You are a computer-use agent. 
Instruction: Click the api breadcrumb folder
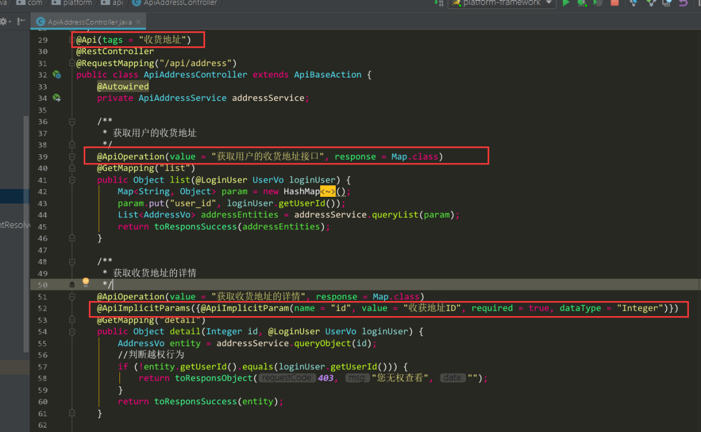(112, 3)
